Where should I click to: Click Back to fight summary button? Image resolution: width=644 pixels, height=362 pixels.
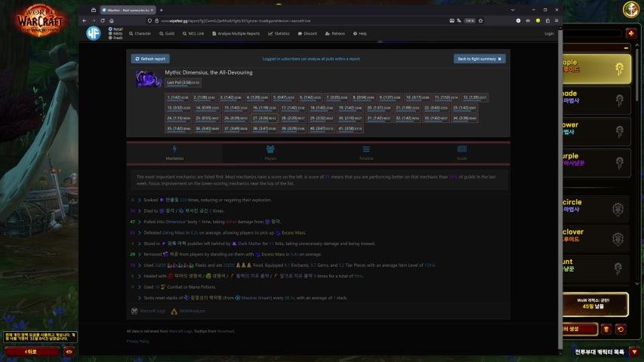(479, 58)
